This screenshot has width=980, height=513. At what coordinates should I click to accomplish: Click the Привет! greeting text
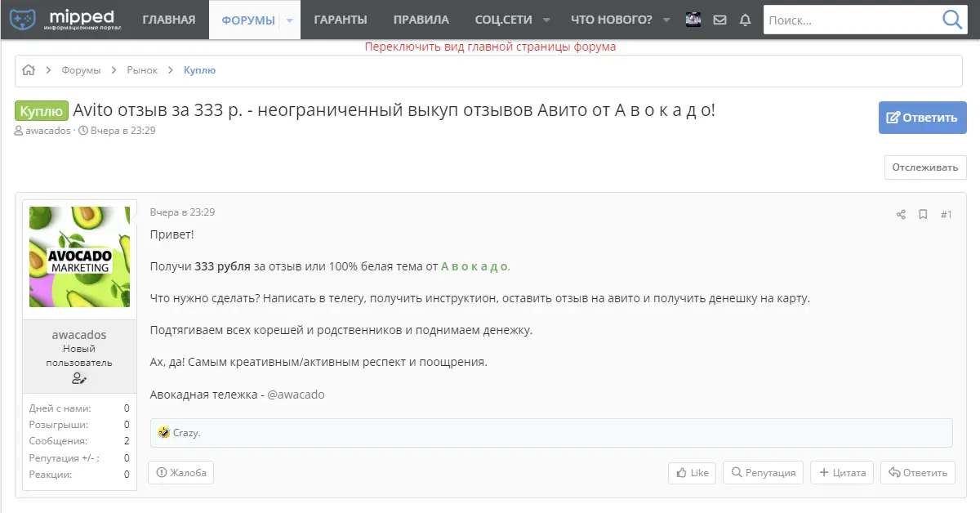click(172, 234)
